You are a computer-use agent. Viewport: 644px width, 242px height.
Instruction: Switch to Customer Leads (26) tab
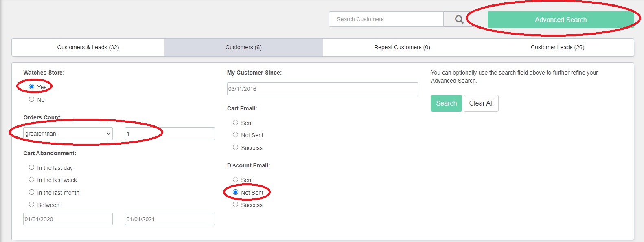(x=557, y=47)
